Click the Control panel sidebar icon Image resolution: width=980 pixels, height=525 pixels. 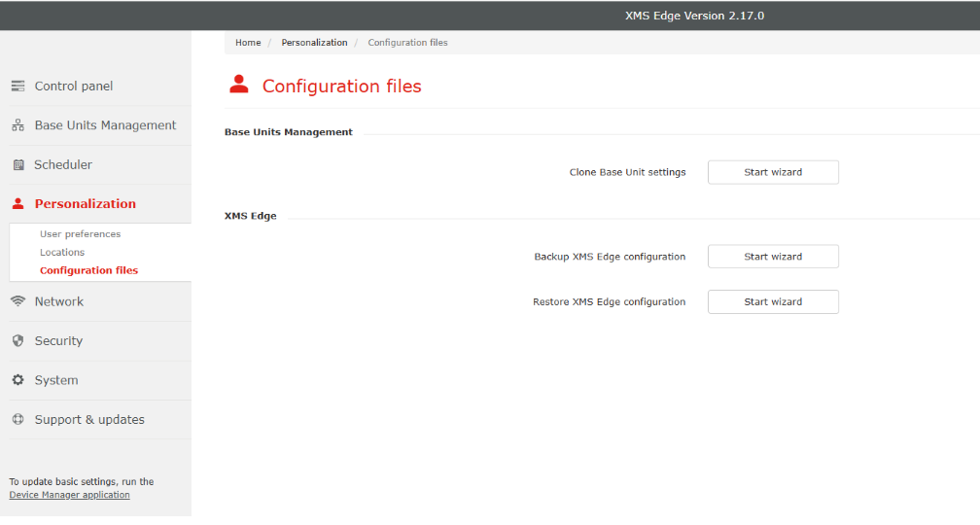coord(18,87)
